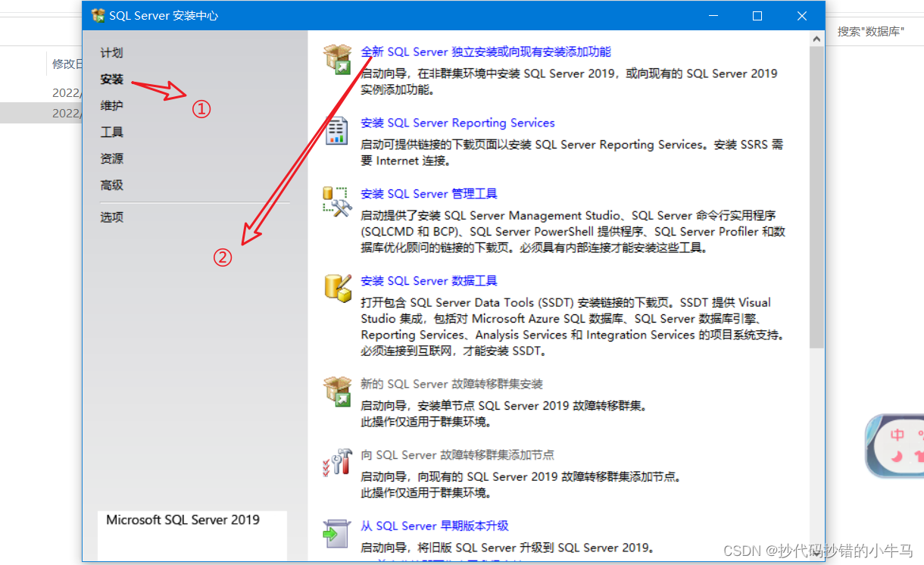Screen dimensions: 924x565
Task: Select 计划 in the left navigation
Action: tap(111, 53)
